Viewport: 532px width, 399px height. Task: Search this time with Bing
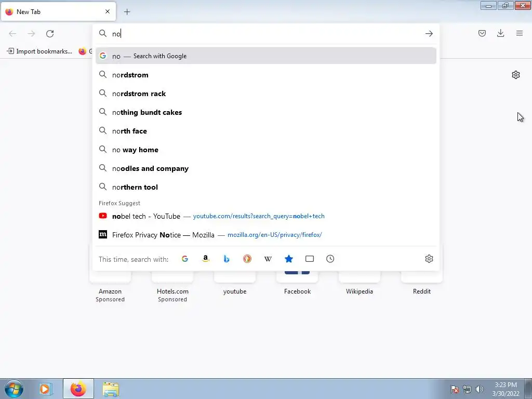pos(227,259)
